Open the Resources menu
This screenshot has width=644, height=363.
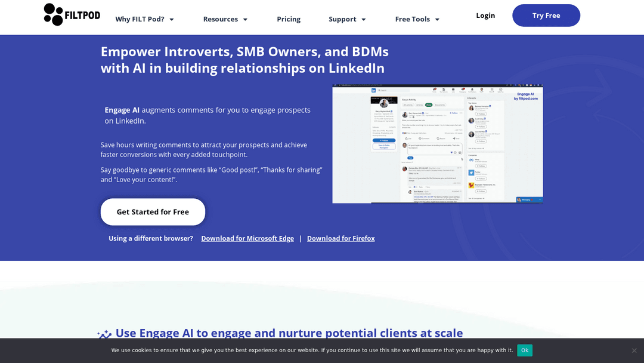click(x=221, y=19)
